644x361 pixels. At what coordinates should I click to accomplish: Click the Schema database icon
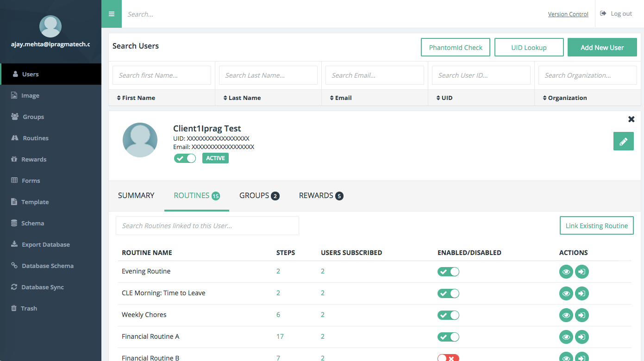pos(14,223)
